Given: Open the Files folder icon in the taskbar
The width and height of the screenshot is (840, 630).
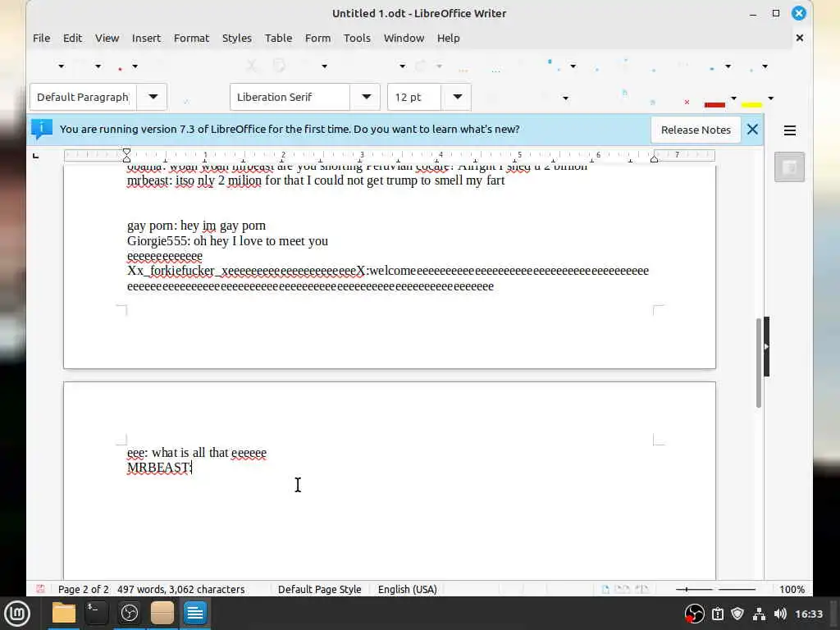Looking at the screenshot, I should coord(64,614).
